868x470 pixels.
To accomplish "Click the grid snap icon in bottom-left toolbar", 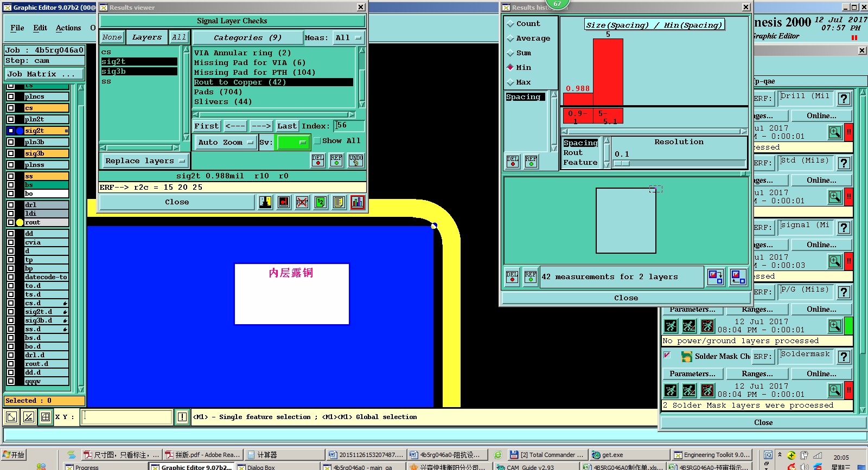I will (46, 417).
